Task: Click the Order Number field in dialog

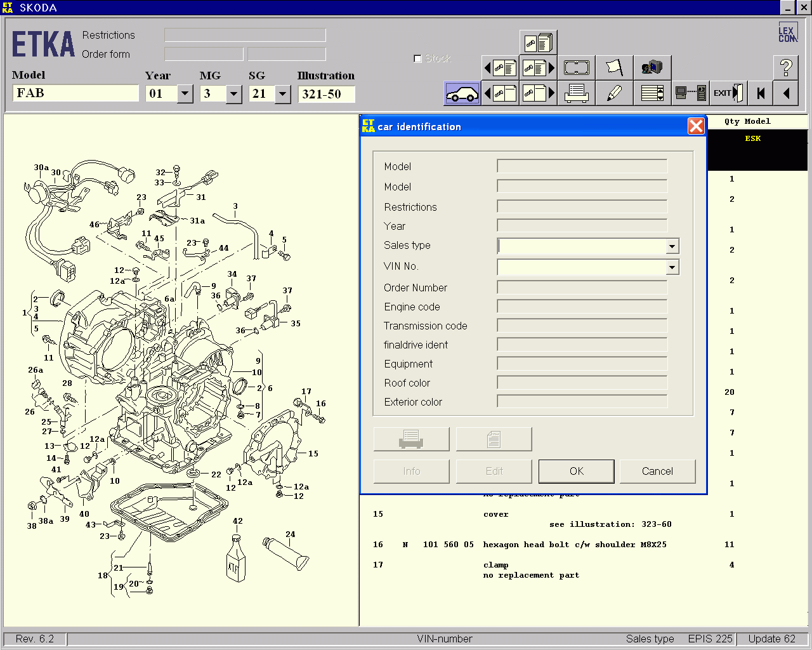Action: 582,288
